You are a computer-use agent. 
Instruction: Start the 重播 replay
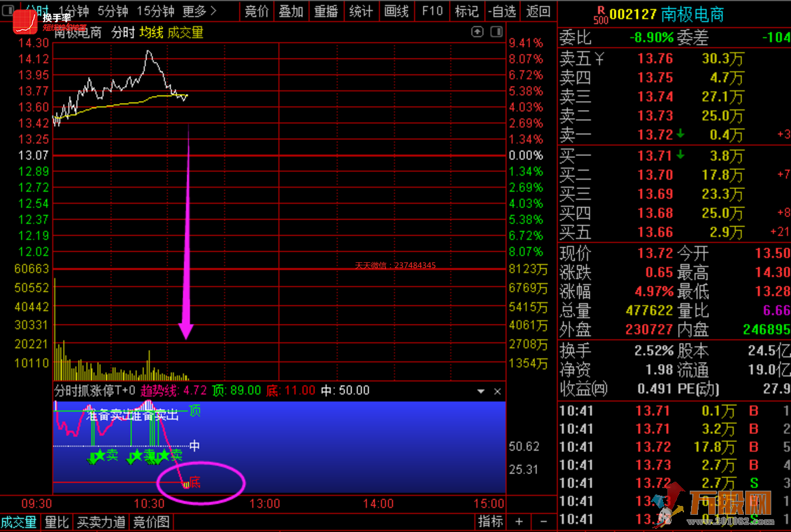[326, 11]
